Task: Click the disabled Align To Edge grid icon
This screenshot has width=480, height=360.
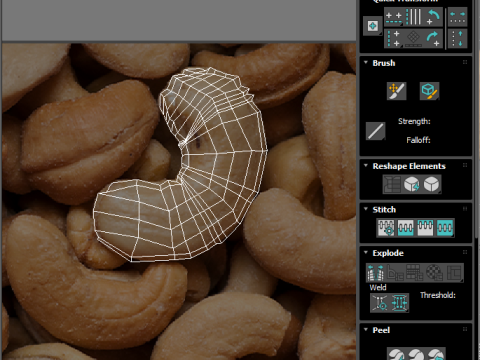Action: click(x=413, y=39)
